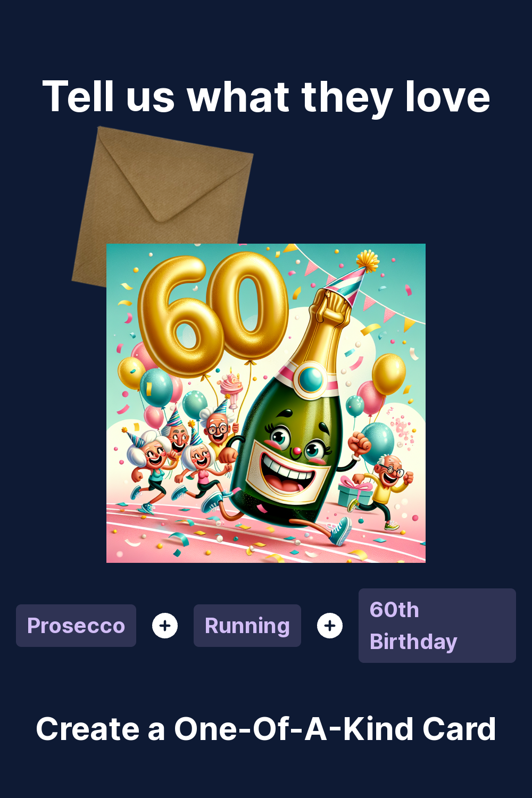Click the 'Tell us what they love' heading

(266, 97)
